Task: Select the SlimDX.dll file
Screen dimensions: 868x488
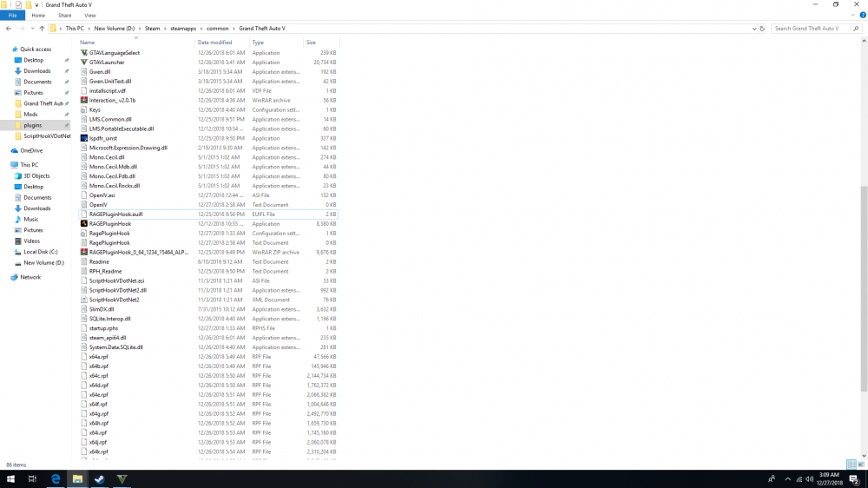Action: click(x=102, y=309)
